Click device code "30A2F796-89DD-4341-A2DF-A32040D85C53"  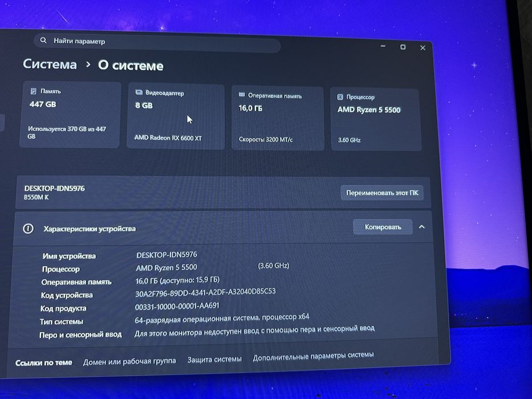205,292
